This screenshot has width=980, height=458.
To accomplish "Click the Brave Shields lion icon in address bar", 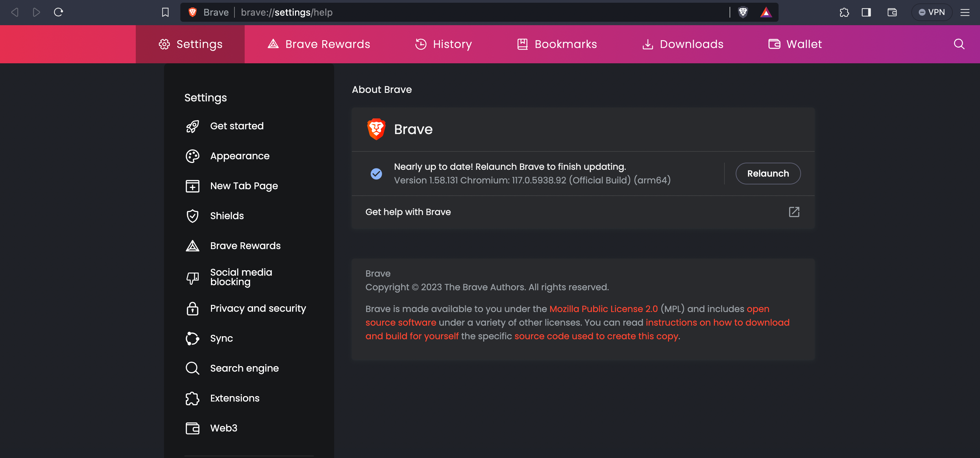I will 742,13.
